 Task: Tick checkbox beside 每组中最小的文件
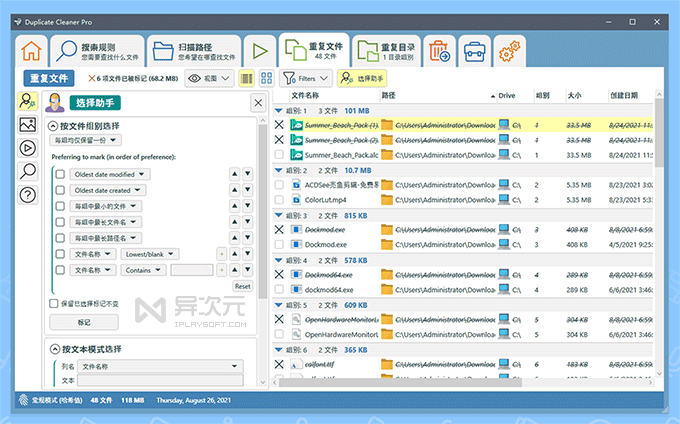click(x=60, y=206)
